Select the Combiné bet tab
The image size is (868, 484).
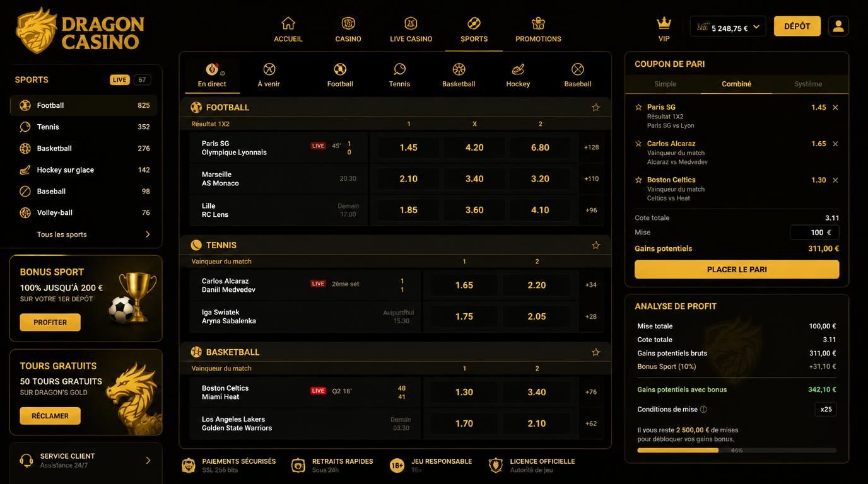(737, 84)
